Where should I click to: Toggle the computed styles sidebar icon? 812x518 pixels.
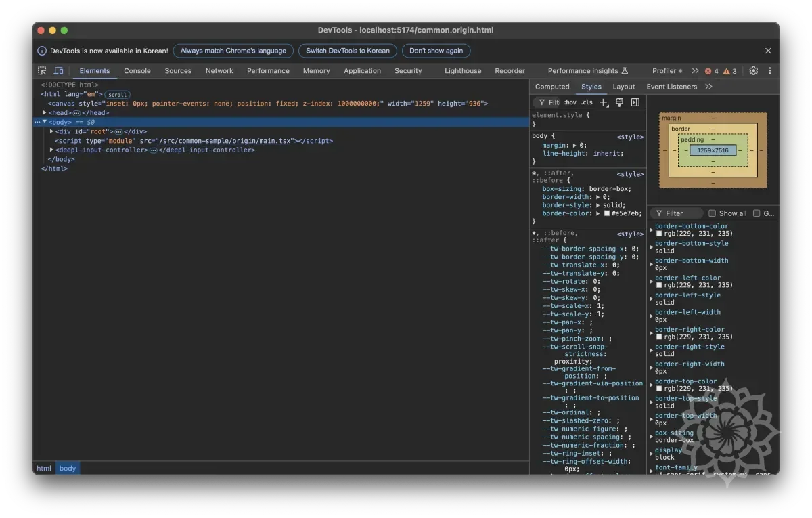tap(635, 102)
